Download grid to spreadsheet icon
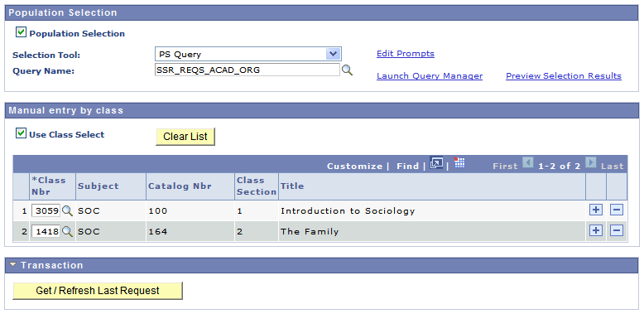This screenshot has height=314, width=644. click(459, 162)
